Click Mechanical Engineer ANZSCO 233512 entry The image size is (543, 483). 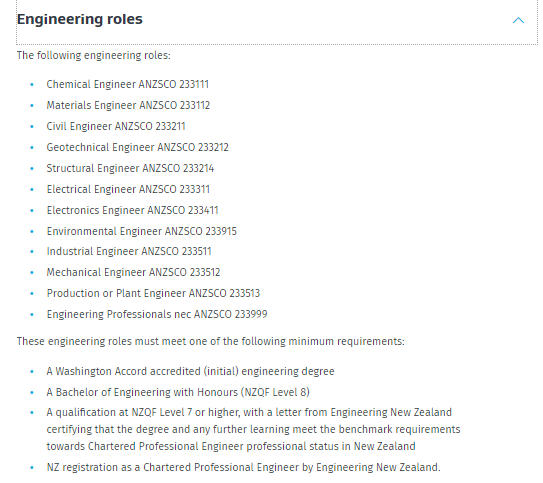(x=133, y=272)
